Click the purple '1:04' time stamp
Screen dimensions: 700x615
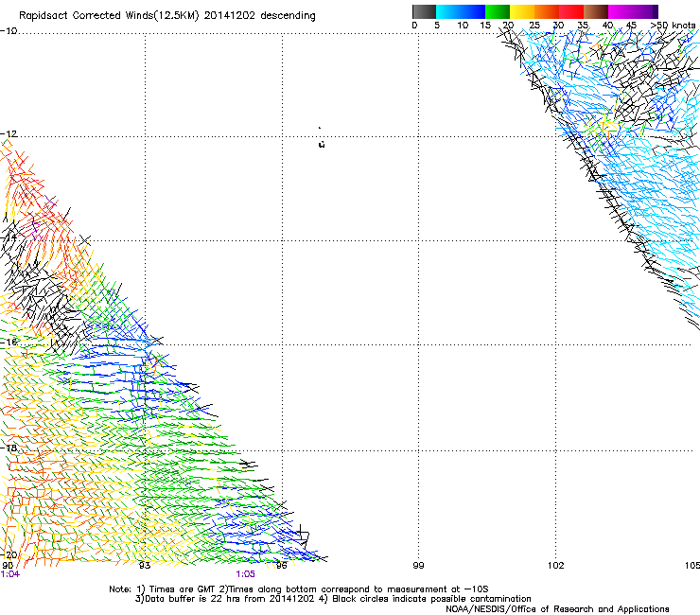tap(9, 574)
